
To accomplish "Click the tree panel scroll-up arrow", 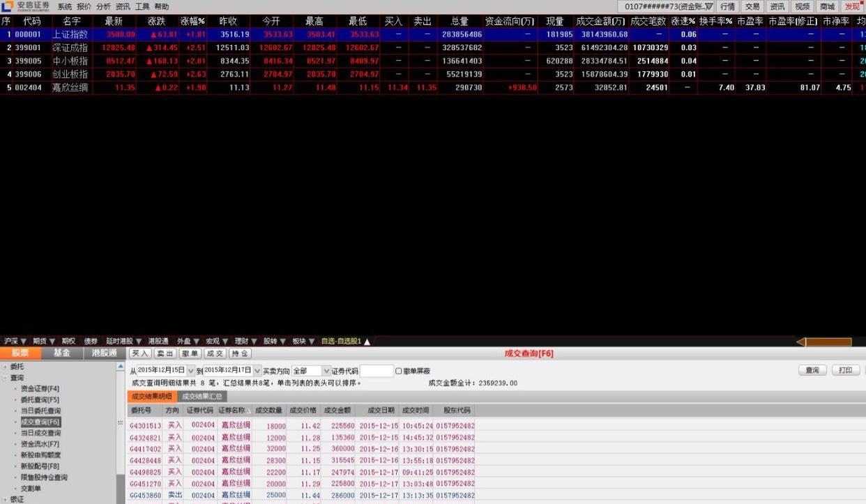I will 121,366.
